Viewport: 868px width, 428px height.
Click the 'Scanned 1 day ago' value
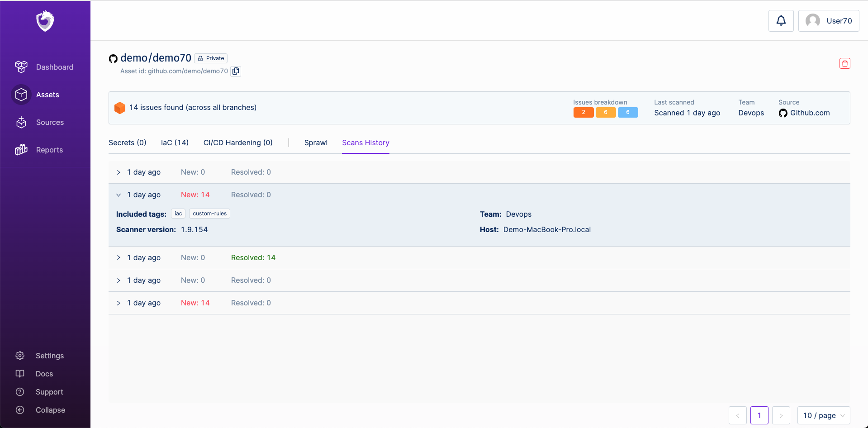[x=687, y=113]
